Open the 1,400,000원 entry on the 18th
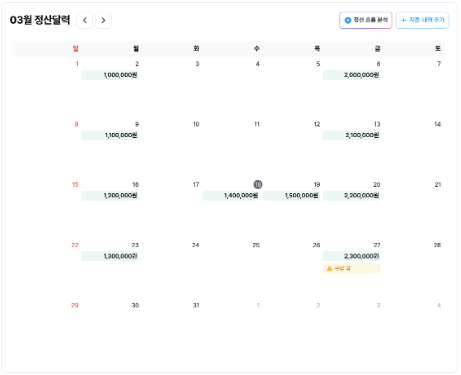The width and height of the screenshot is (461, 375). point(231,196)
